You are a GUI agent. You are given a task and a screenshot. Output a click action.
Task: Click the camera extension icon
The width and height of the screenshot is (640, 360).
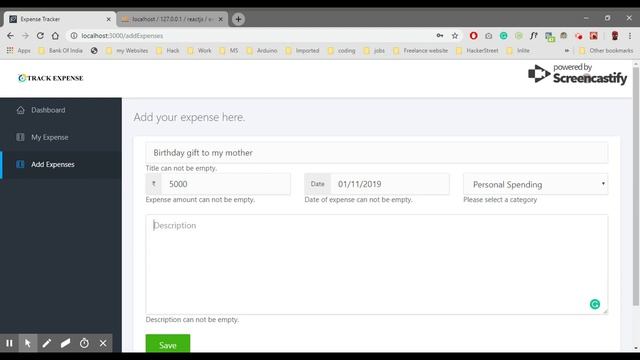pos(489,36)
